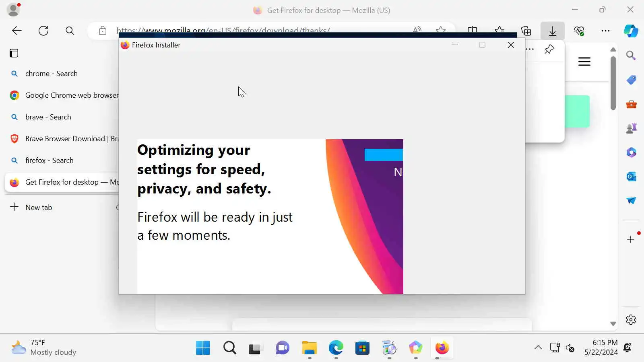The height and width of the screenshot is (362, 644).
Task: Open the taskbar volume icon
Action: pos(570,348)
